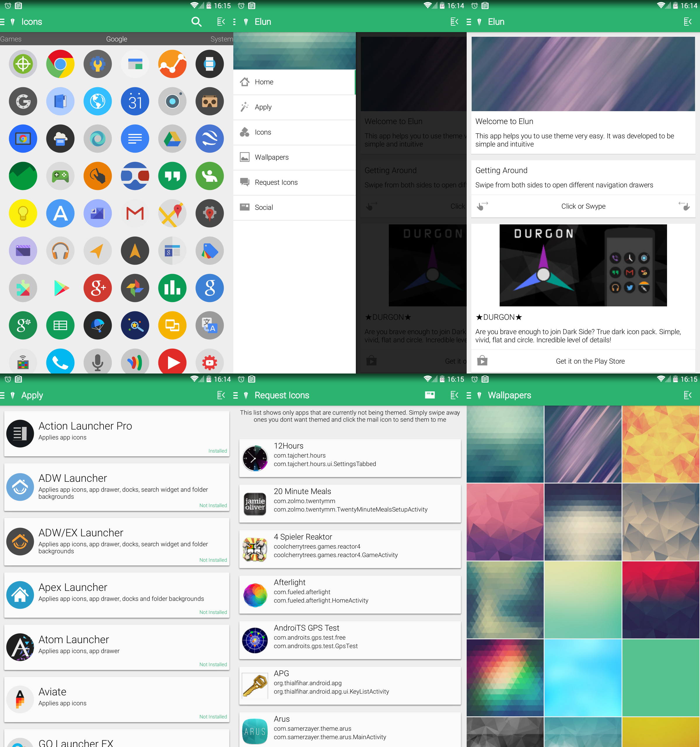700x747 pixels.
Task: Open the pink-purple polygon wallpaper
Action: (x=505, y=522)
